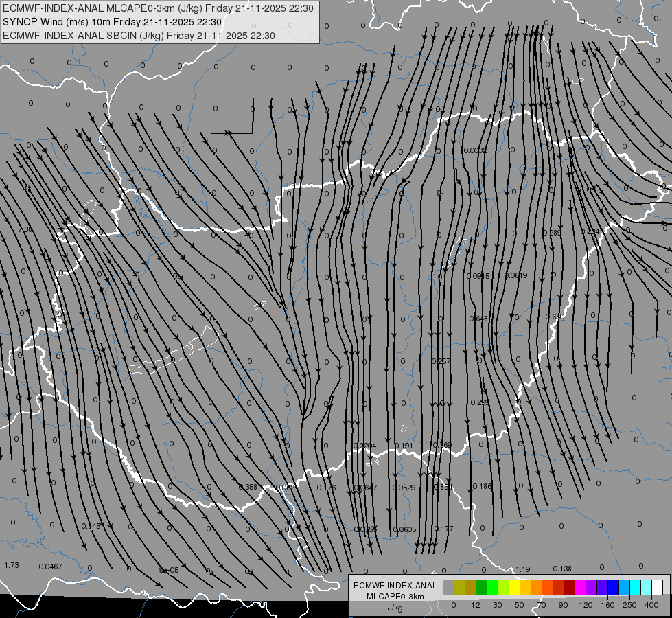The image size is (672, 618).
Task: Click the 0.854 value on map
Action: 443,487
